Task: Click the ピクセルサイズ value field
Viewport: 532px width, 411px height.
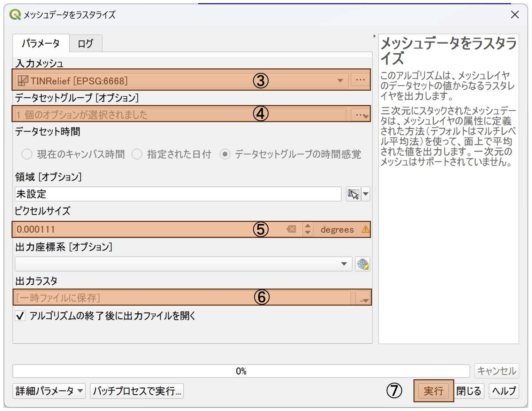Action: pos(150,229)
